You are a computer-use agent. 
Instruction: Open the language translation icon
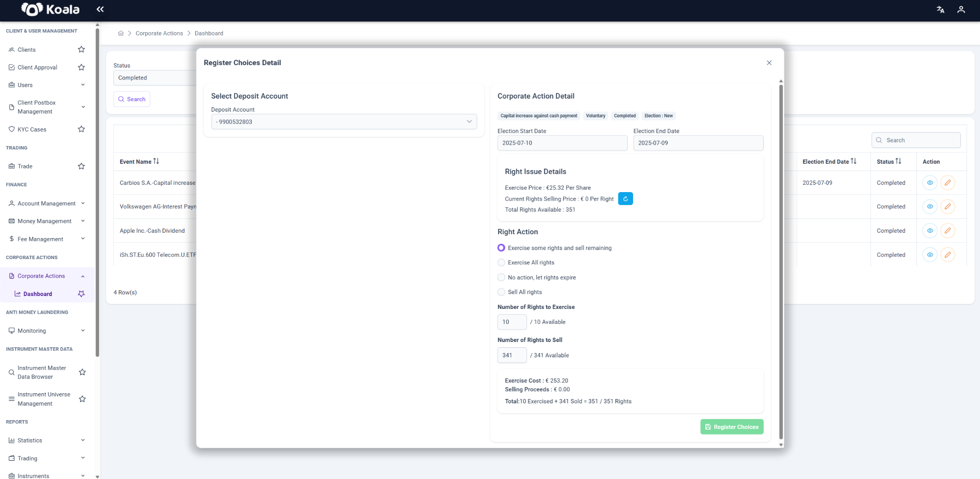coord(940,10)
